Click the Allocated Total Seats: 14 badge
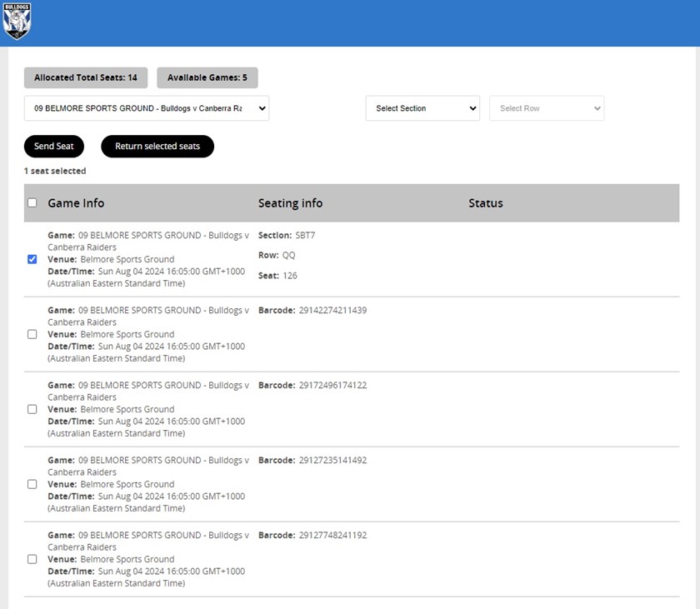The image size is (700, 609). pyautogui.click(x=86, y=77)
